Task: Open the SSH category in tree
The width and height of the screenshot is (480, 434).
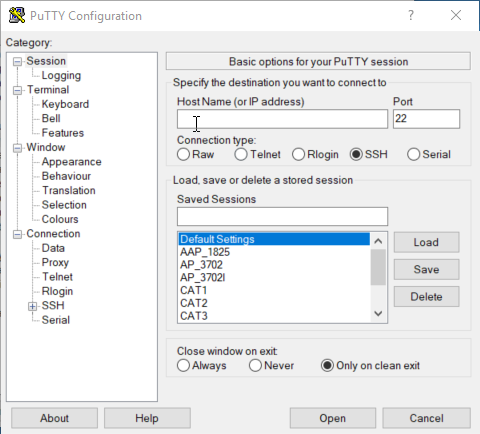Action: coord(53,306)
